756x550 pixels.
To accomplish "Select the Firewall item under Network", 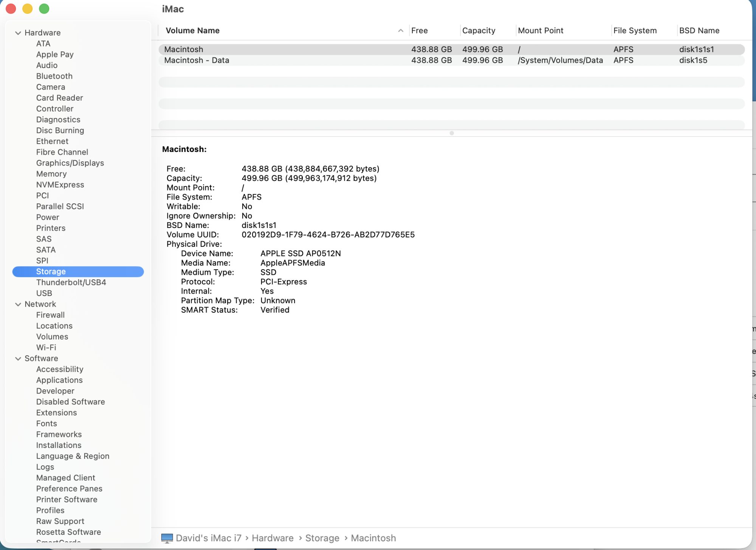I will (x=50, y=315).
